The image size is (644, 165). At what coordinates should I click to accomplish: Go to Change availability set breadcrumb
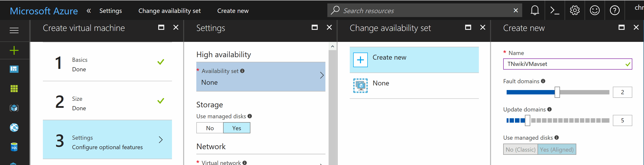tap(170, 11)
